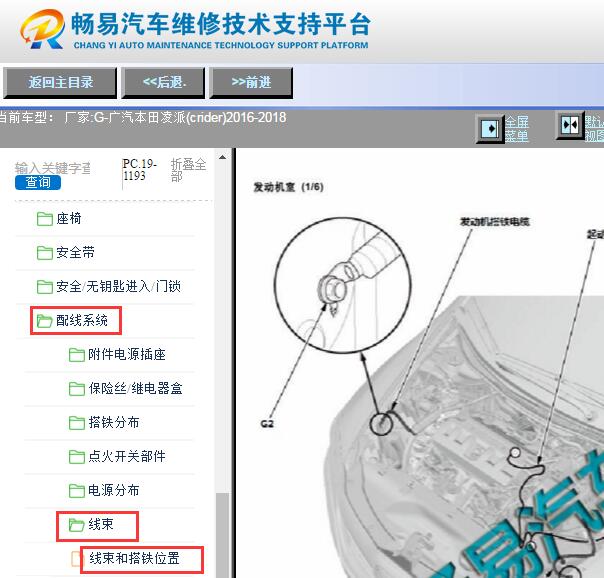Select the 座椅 tree item label

click(x=69, y=219)
